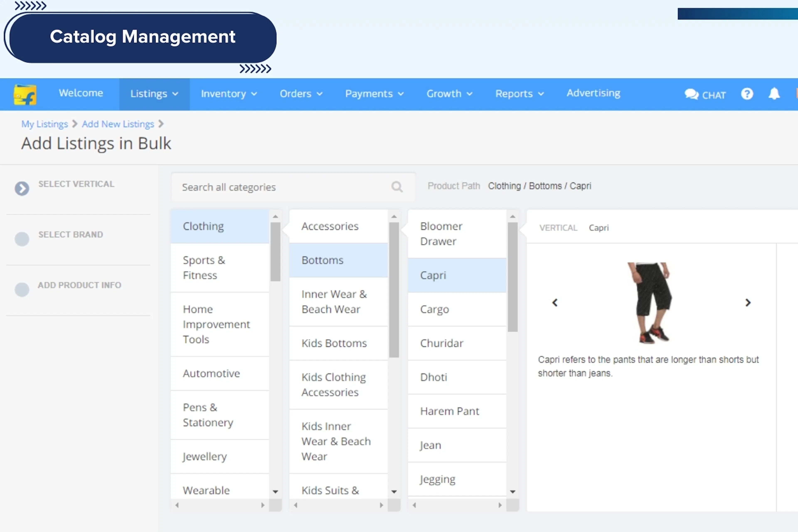The height and width of the screenshot is (532, 798).
Task: Open the notifications bell icon
Action: coord(774,94)
